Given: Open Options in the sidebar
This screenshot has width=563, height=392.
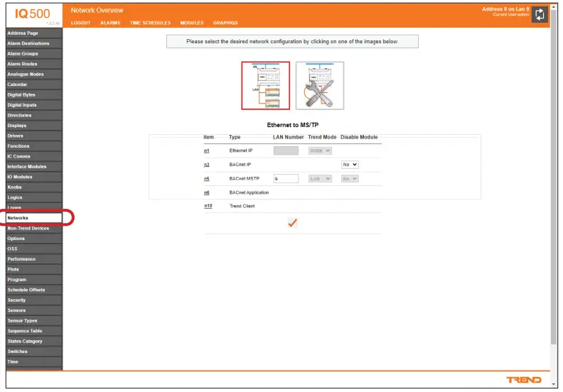Looking at the screenshot, I should point(34,239).
